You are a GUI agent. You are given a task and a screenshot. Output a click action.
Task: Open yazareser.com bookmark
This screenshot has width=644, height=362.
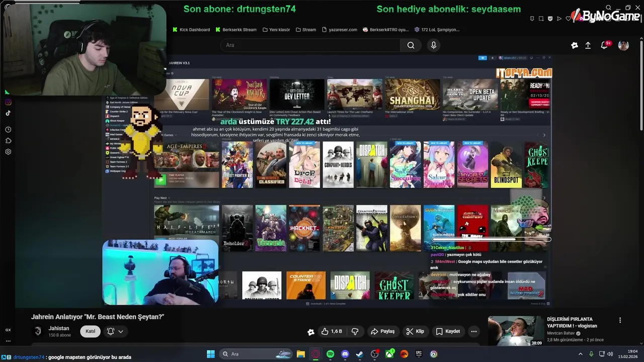tap(340, 30)
